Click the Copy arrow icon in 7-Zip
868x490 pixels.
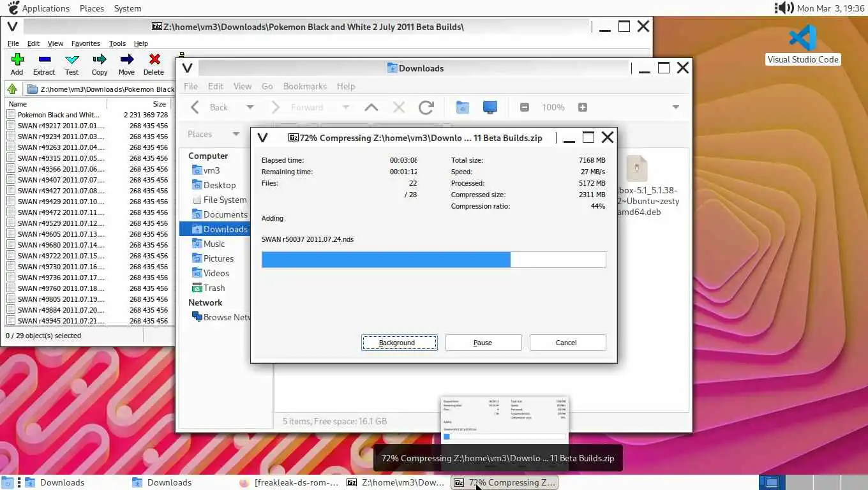[x=99, y=59]
